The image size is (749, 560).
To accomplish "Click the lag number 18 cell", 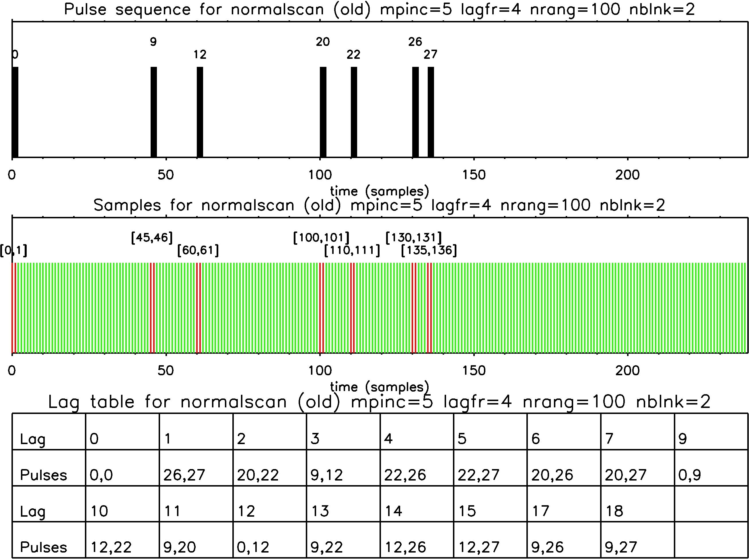I will pyautogui.click(x=614, y=511).
